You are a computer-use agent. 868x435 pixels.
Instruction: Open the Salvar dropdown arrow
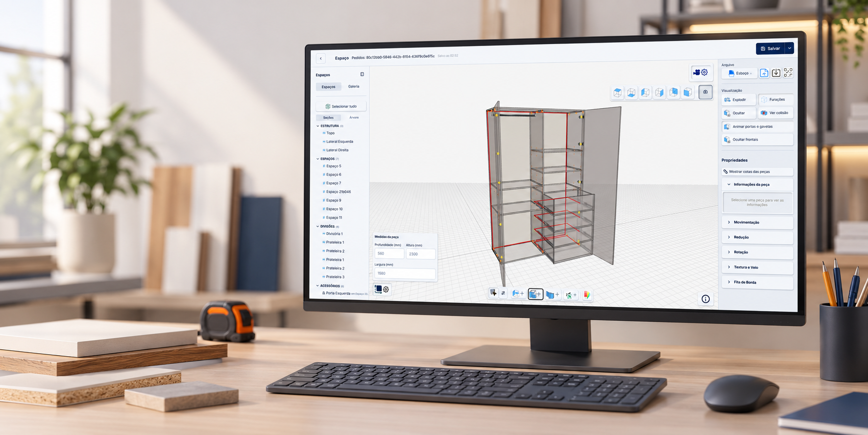coord(789,48)
